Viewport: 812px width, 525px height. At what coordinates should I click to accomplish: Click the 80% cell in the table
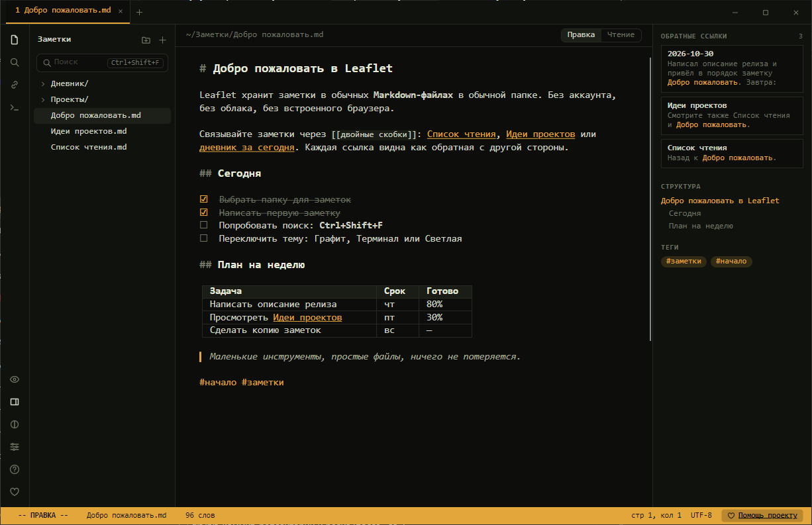click(445, 305)
